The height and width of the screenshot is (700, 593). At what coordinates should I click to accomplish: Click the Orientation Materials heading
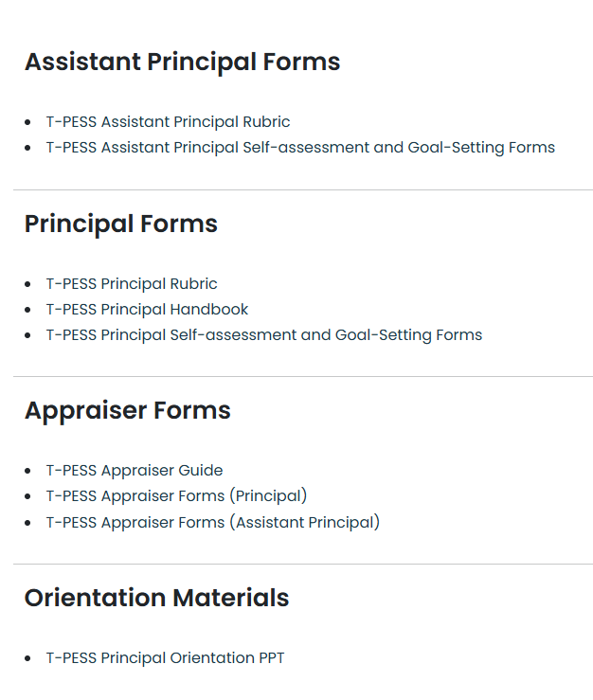(x=156, y=598)
